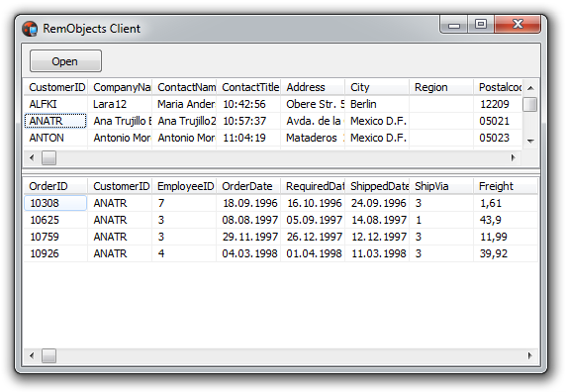The width and height of the screenshot is (566, 392).
Task: Click the Avda. de la address cell
Action: click(313, 121)
